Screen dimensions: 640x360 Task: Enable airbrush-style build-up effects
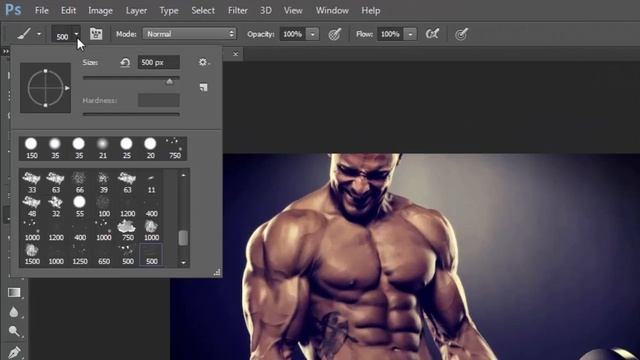pos(432,34)
